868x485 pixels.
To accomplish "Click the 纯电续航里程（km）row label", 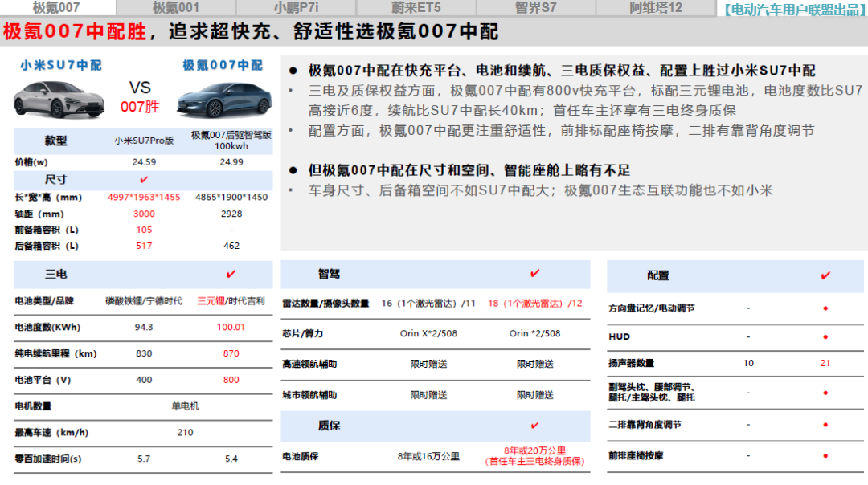I will coord(56,353).
